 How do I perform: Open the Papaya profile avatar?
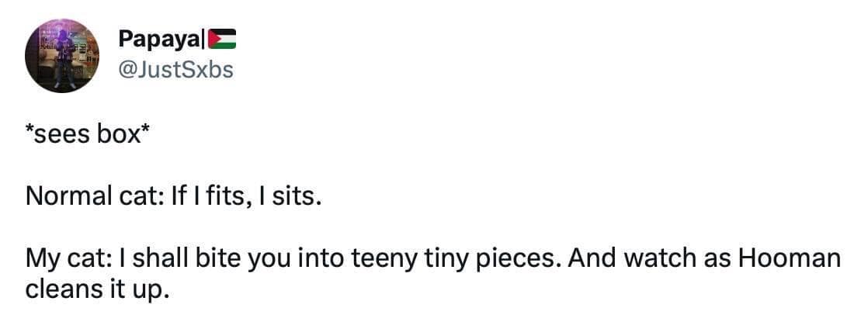point(62,56)
